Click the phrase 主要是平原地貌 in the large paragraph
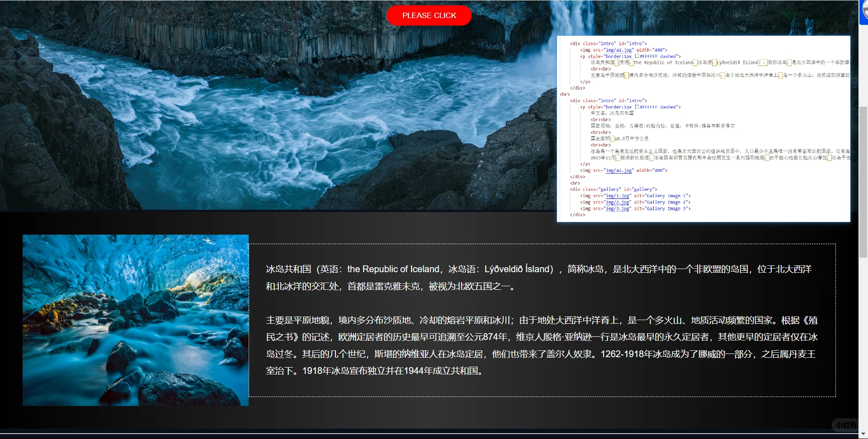This screenshot has width=868, height=439. click(x=297, y=320)
